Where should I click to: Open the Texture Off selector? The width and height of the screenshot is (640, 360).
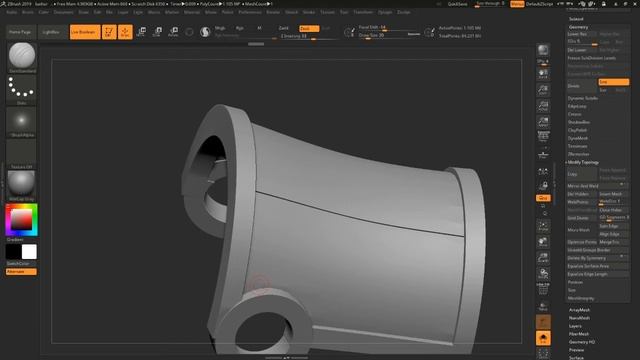[x=22, y=154]
